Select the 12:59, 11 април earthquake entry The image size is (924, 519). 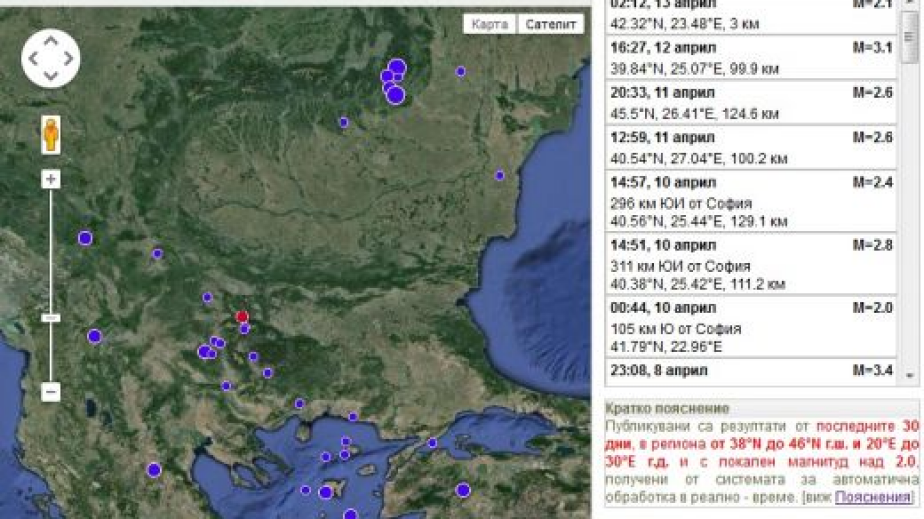tap(750, 148)
